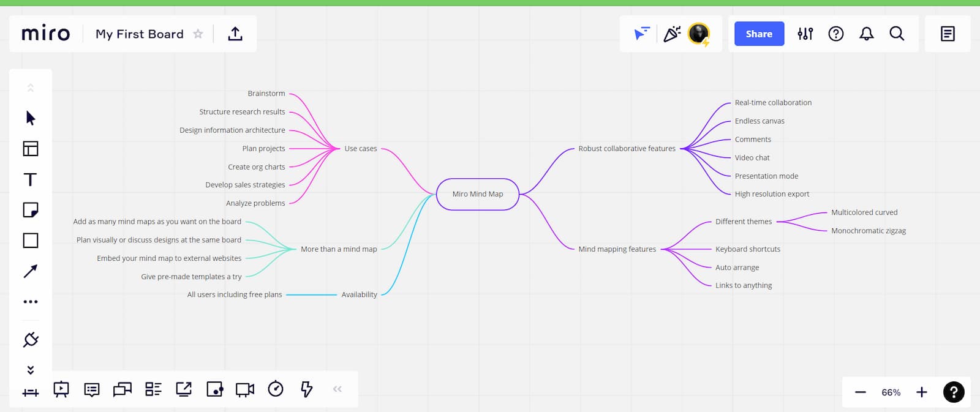This screenshot has width=980, height=412.
Task: Select the Text tool
Action: (x=30, y=179)
